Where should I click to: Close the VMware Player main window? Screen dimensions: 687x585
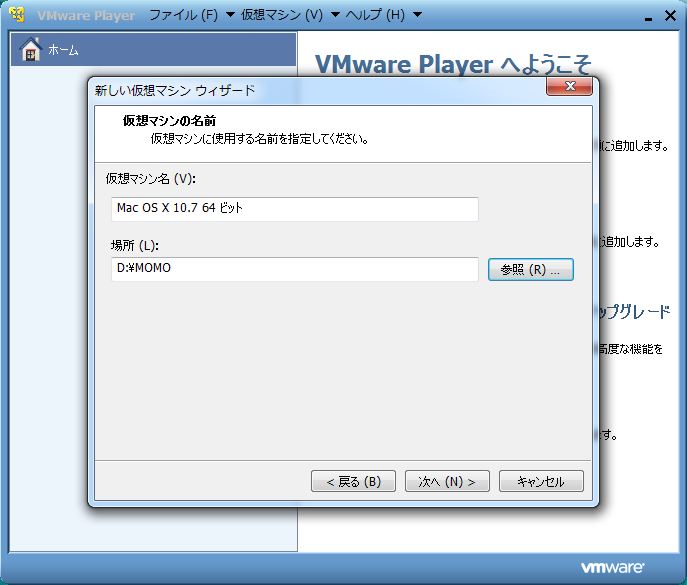(x=670, y=16)
